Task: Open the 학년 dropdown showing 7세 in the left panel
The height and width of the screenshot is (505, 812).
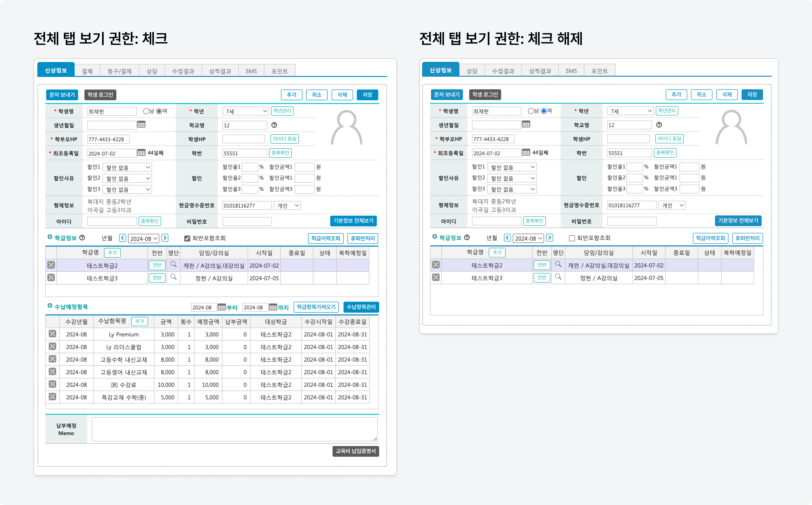Action: [x=246, y=111]
